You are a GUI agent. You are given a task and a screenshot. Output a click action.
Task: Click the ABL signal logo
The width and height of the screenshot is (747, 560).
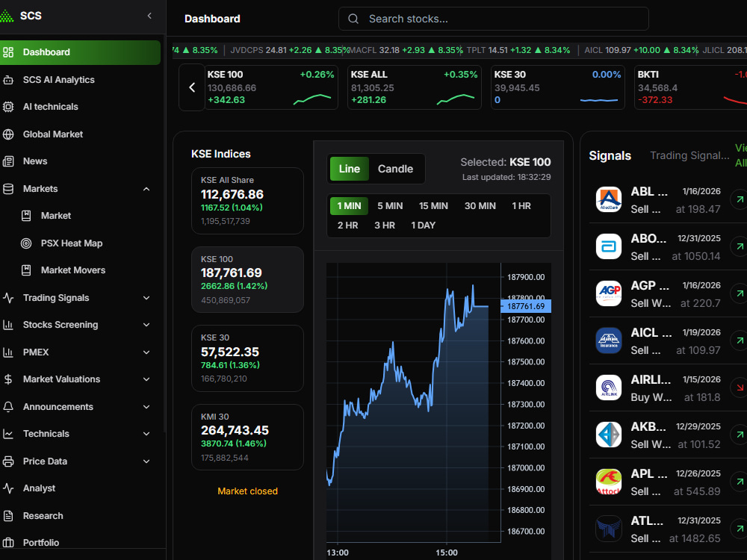(608, 199)
